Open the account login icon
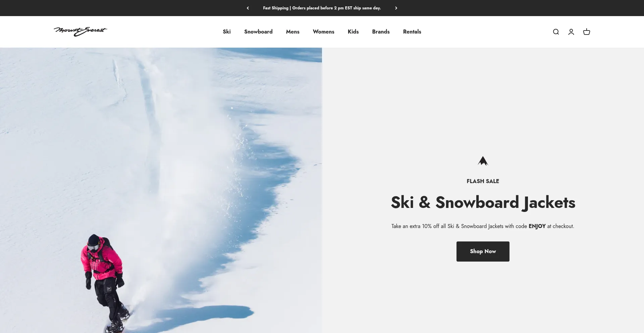Screen dimensions: 644x333 (571, 32)
